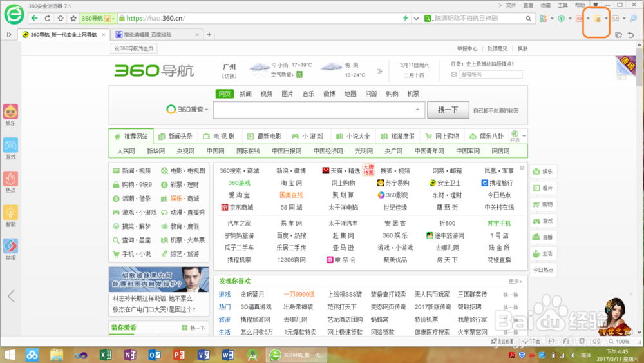Open 直播 in right quick panel
This screenshot has width=644, height=363.
tap(543, 237)
